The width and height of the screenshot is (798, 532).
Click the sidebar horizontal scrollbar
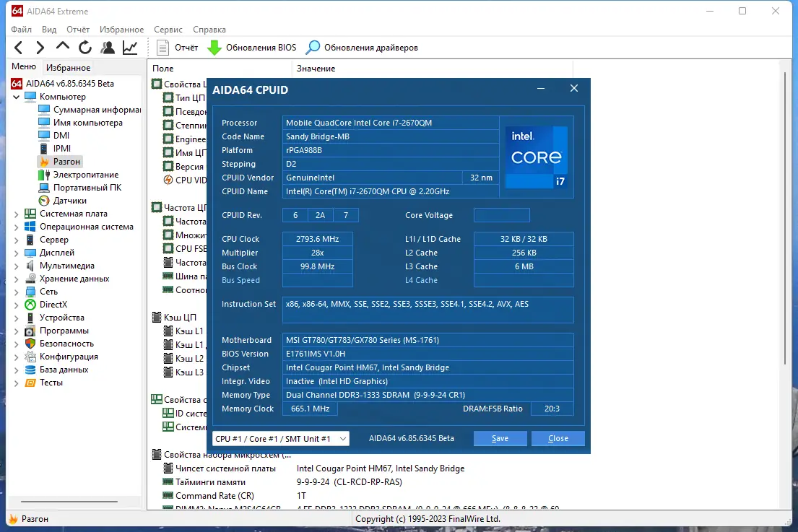point(69,502)
